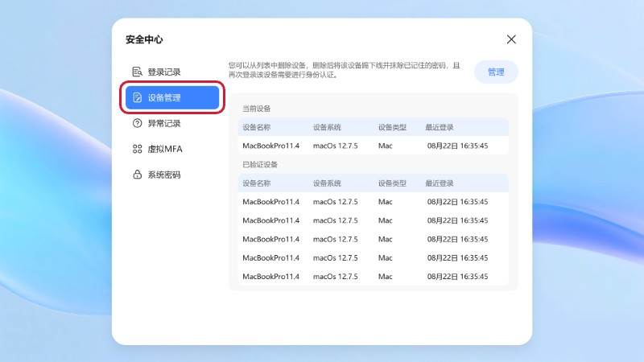Open the 登录记录 tab

click(163, 72)
